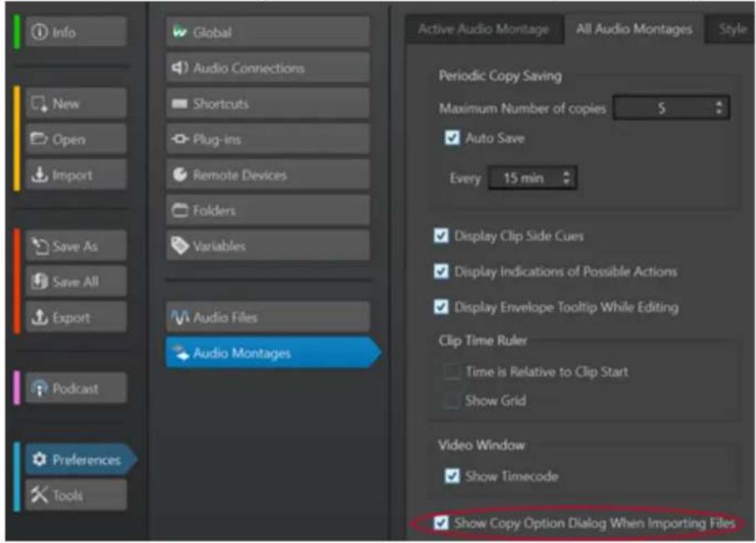Screen dimensions: 756x543
Task: Switch to Active Audio Montage tab
Action: [483, 29]
